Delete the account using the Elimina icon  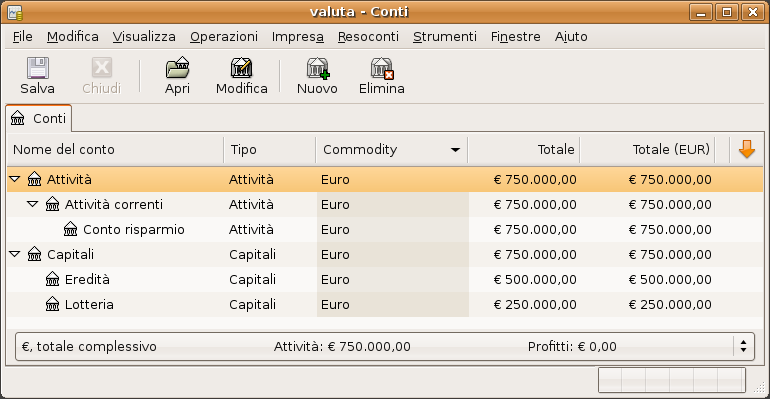click(382, 68)
